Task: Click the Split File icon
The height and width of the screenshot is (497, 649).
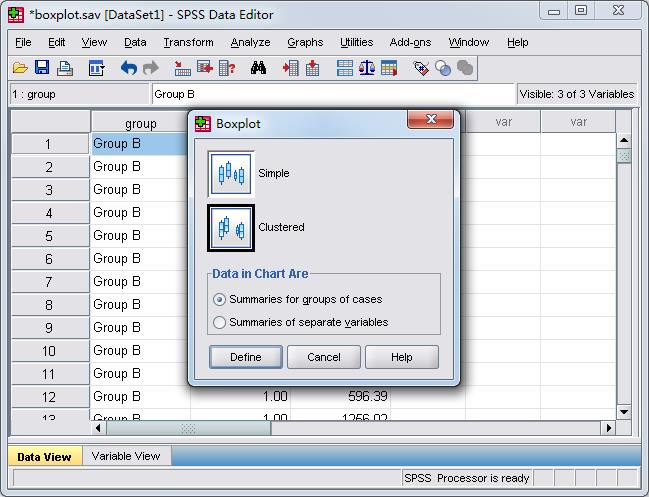Action: pyautogui.click(x=344, y=68)
